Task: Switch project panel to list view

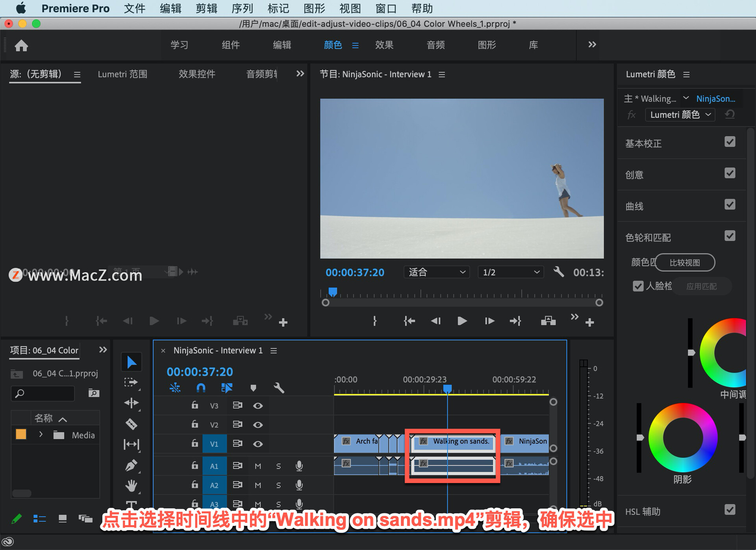Action: click(x=39, y=519)
